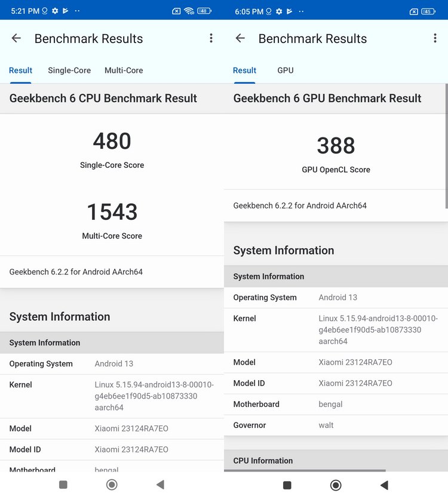
Task: Tap the Geekbench 6 CPU Benchmark Result heading
Action: point(103,99)
